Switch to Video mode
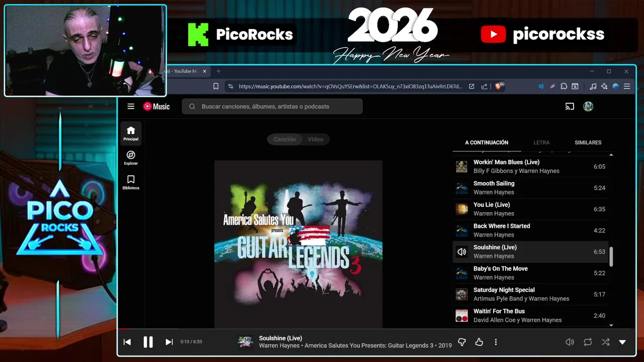The height and width of the screenshot is (362, 644). (x=315, y=139)
